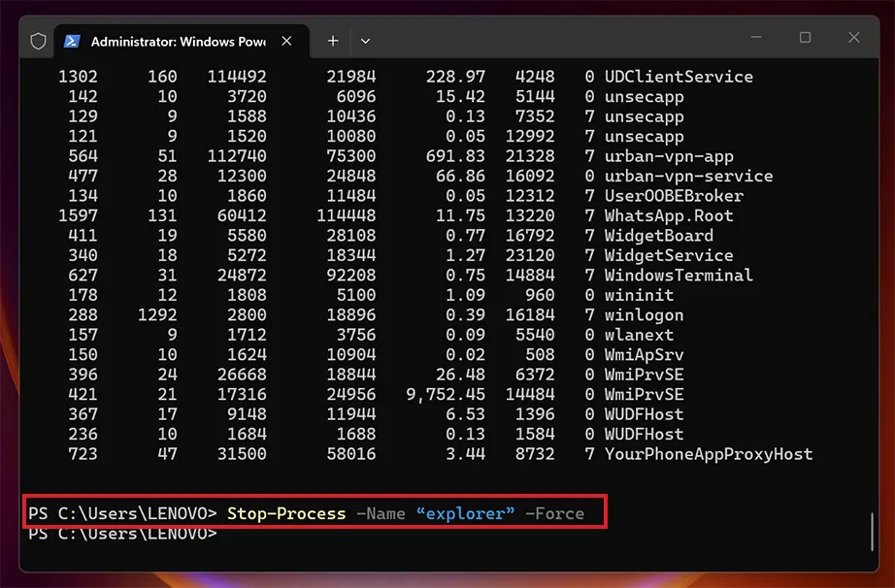Click the shield icon in the title bar
This screenshot has width=895, height=588.
tap(38, 41)
